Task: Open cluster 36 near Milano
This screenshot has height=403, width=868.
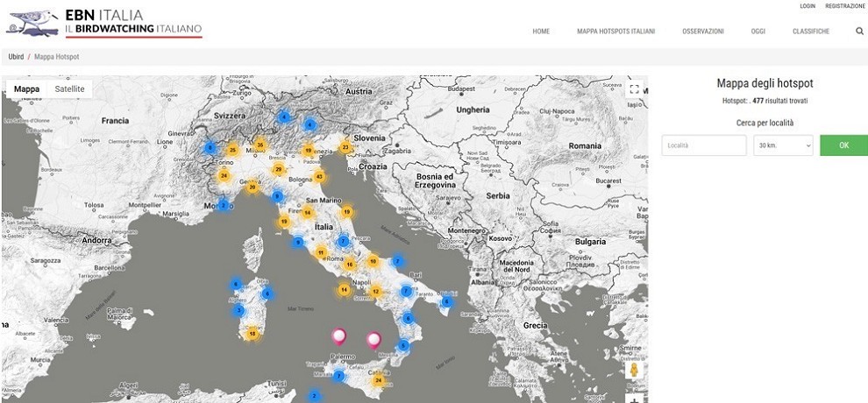Action: pyautogui.click(x=260, y=145)
